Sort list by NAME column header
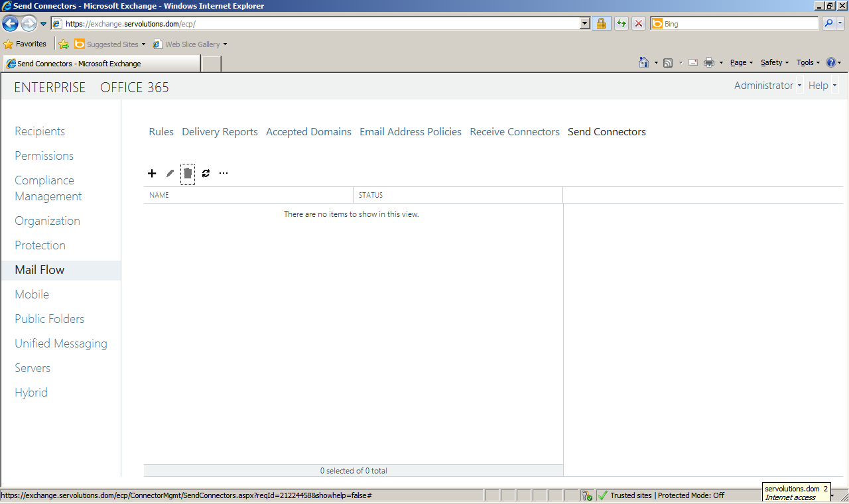The image size is (849, 504). [249, 195]
